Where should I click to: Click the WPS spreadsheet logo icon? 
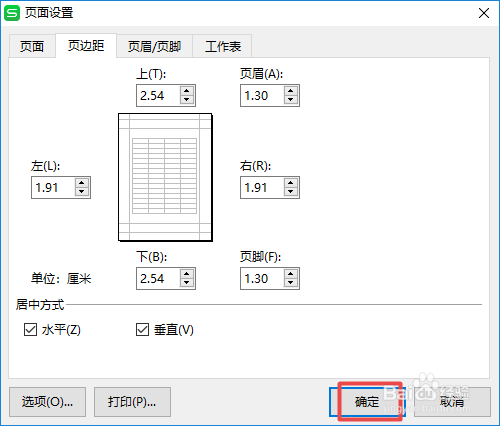click(12, 13)
